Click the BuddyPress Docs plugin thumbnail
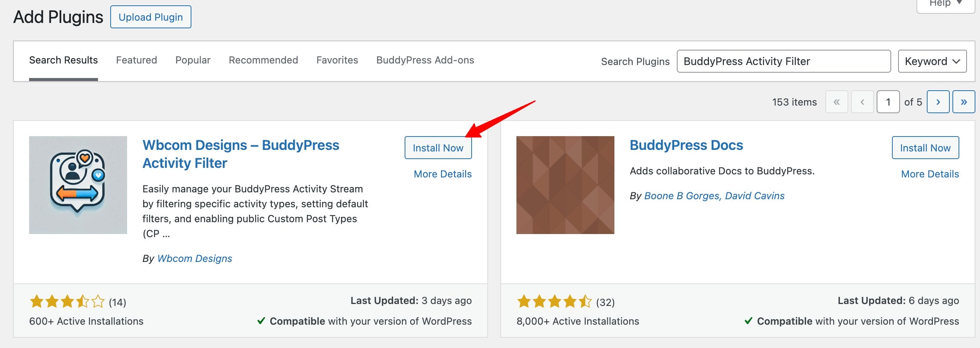 pos(565,185)
